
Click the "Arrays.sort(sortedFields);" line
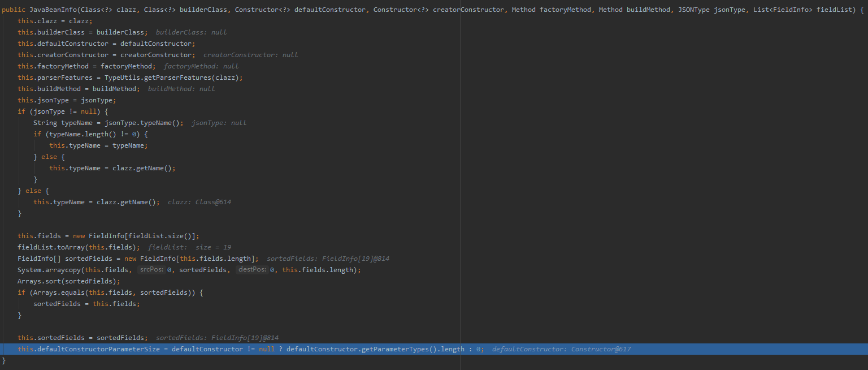[x=69, y=281]
